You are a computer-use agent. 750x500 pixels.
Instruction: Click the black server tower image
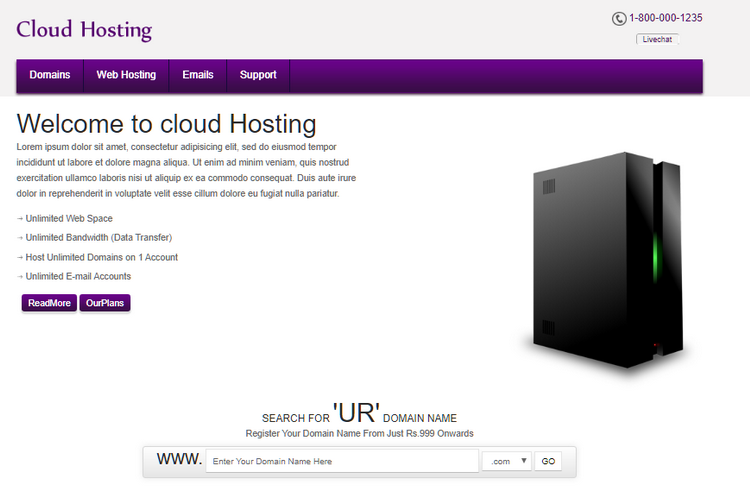click(x=605, y=260)
